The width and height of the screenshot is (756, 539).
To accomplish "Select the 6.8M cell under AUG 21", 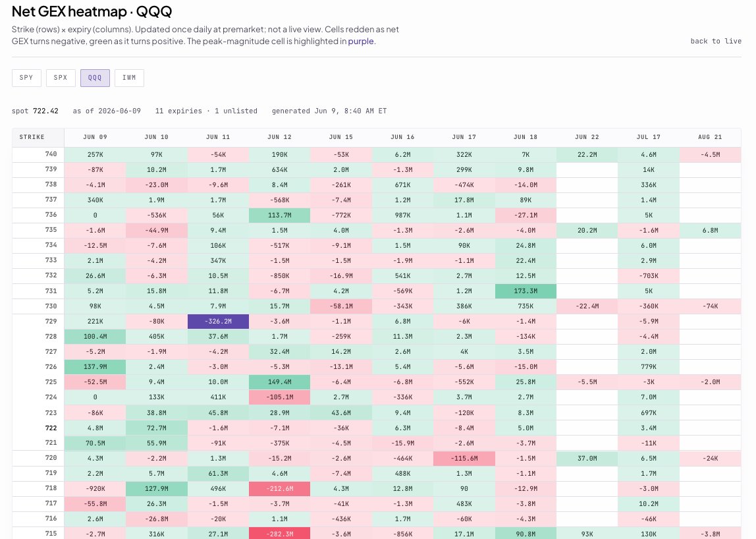I will 710,230.
